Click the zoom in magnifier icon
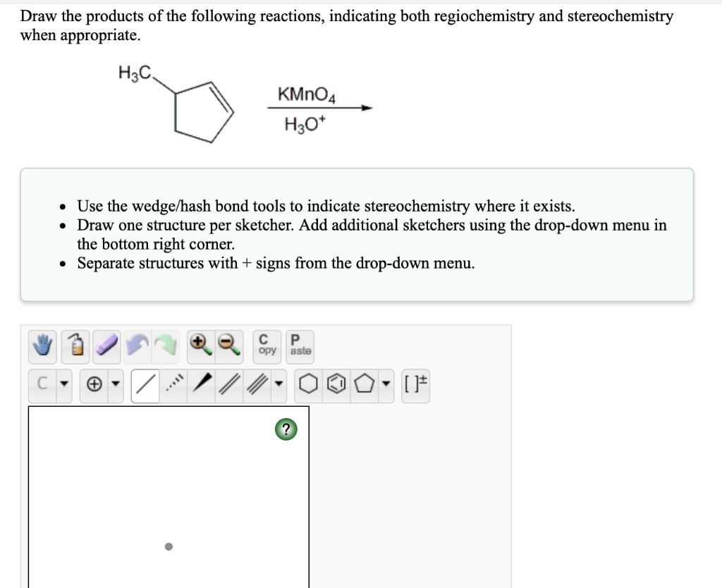722x588 pixels. [200, 345]
